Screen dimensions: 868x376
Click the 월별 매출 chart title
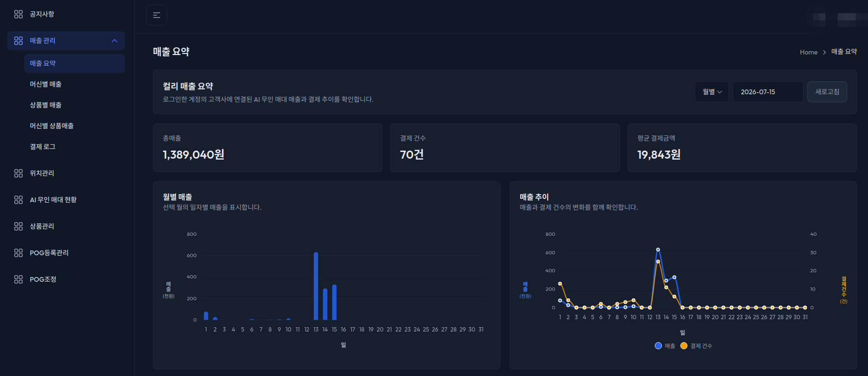pyautogui.click(x=177, y=197)
